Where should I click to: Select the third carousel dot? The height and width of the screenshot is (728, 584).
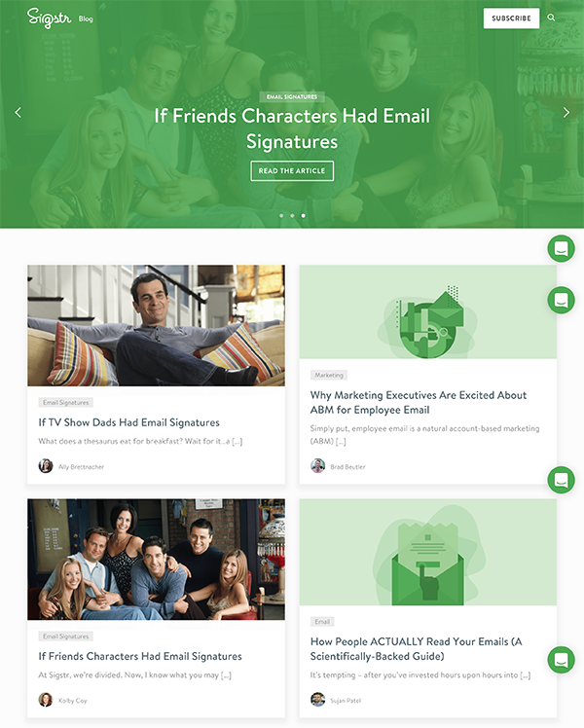[x=303, y=216]
